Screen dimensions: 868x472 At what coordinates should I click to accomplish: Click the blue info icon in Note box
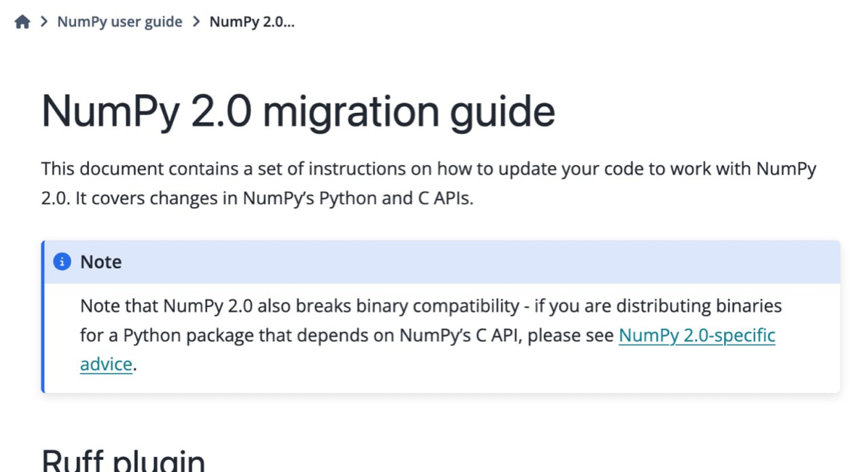62,261
